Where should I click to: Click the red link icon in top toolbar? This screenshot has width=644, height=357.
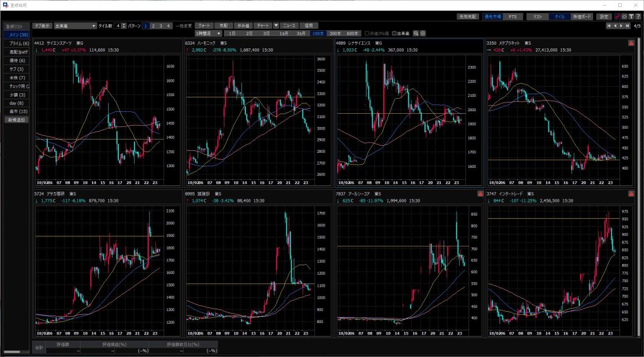(x=616, y=16)
